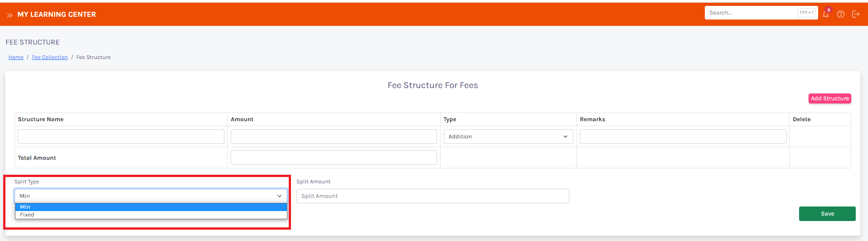Open the notifications bell
Screen dimensions: 868x241
tap(826, 14)
